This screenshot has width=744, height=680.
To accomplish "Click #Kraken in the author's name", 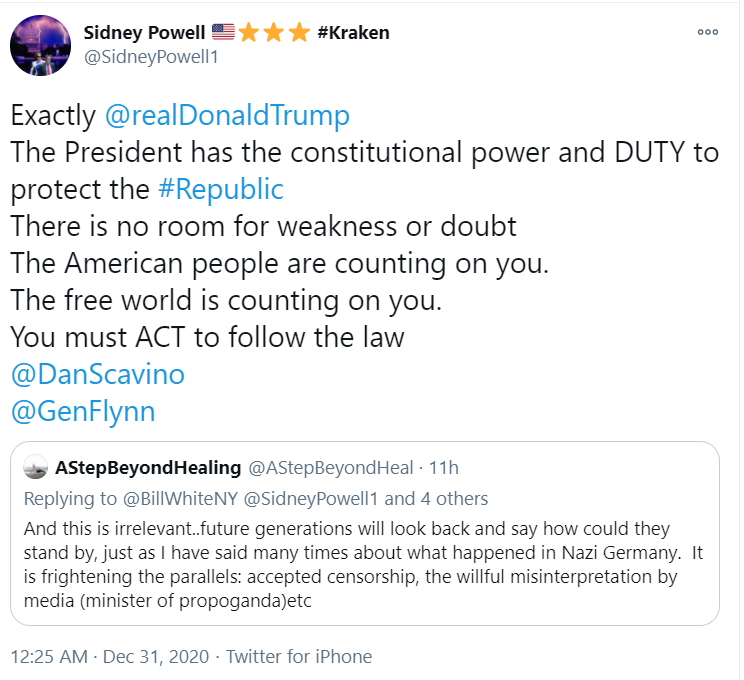I will click(x=353, y=32).
